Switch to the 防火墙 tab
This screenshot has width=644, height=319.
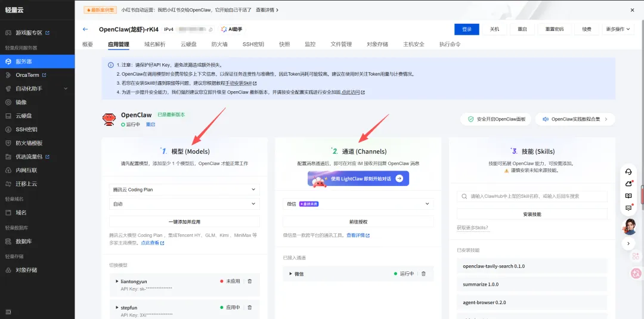(x=219, y=44)
